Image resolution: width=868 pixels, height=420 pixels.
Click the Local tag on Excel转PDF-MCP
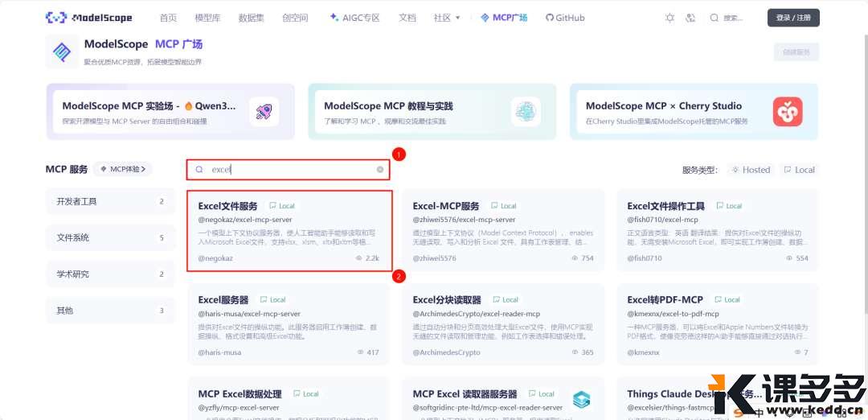pos(727,300)
